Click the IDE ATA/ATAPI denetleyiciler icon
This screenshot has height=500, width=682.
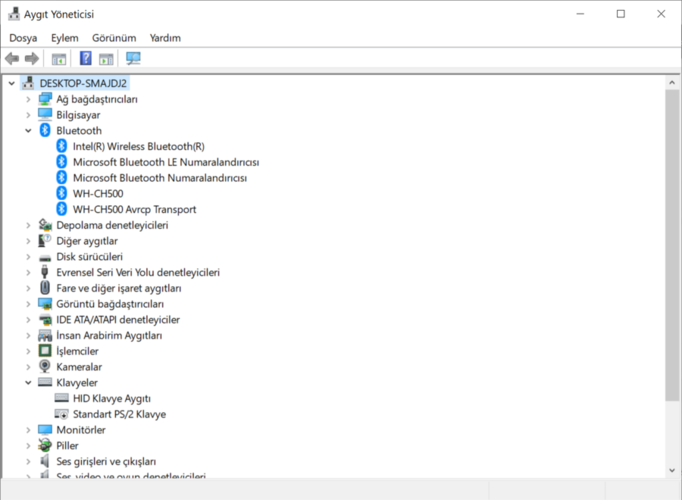[x=45, y=320]
